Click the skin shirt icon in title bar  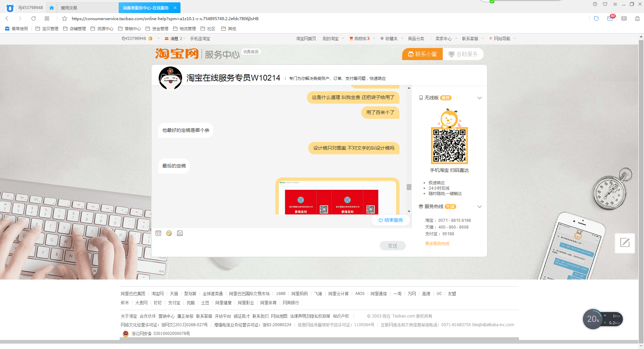(605, 4)
